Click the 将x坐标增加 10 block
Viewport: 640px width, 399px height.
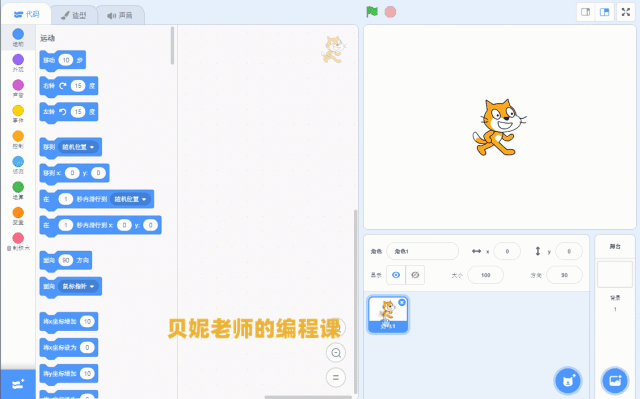coord(69,322)
